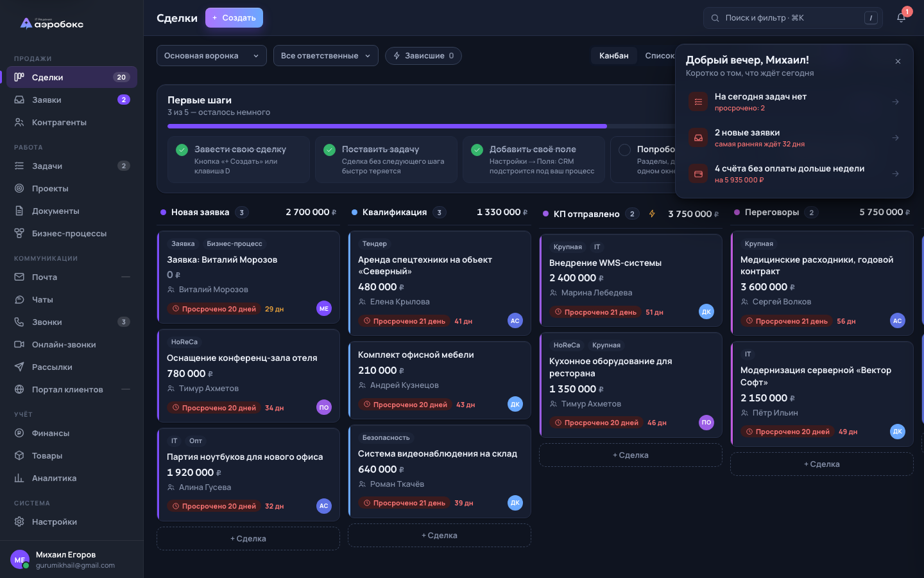
Task: Go to Контрагенты section
Action: pos(72,122)
